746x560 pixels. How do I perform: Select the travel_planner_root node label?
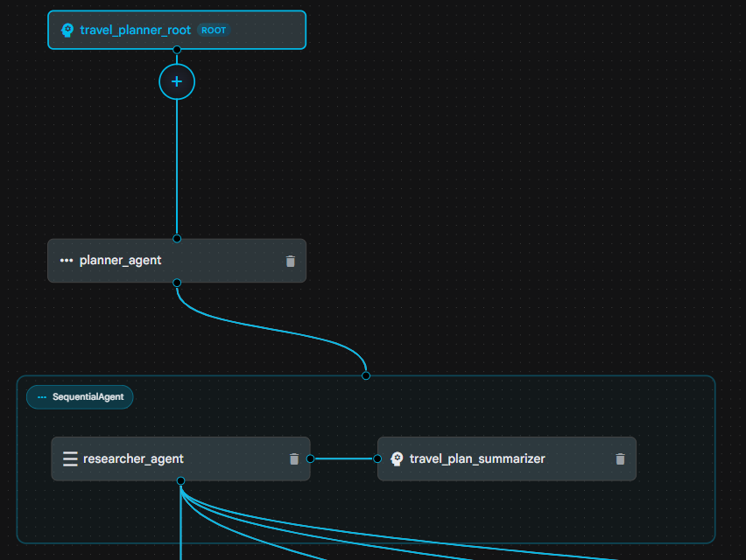tap(135, 30)
